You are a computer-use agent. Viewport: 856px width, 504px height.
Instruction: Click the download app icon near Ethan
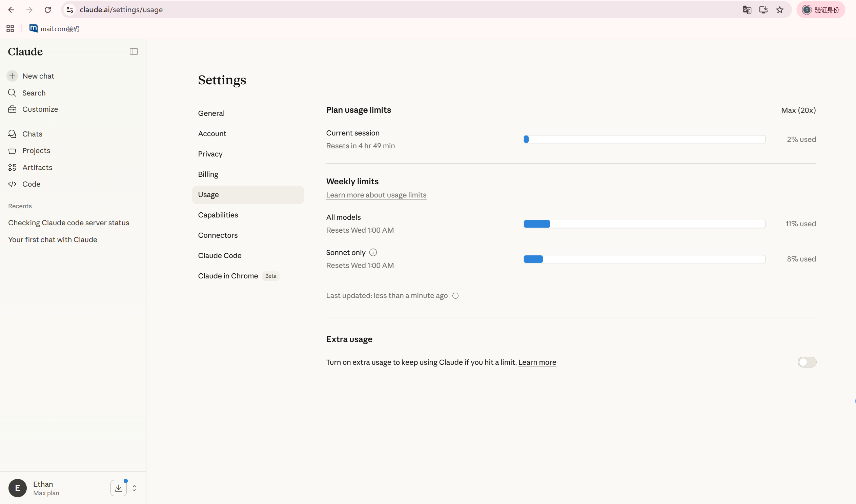[x=119, y=488]
